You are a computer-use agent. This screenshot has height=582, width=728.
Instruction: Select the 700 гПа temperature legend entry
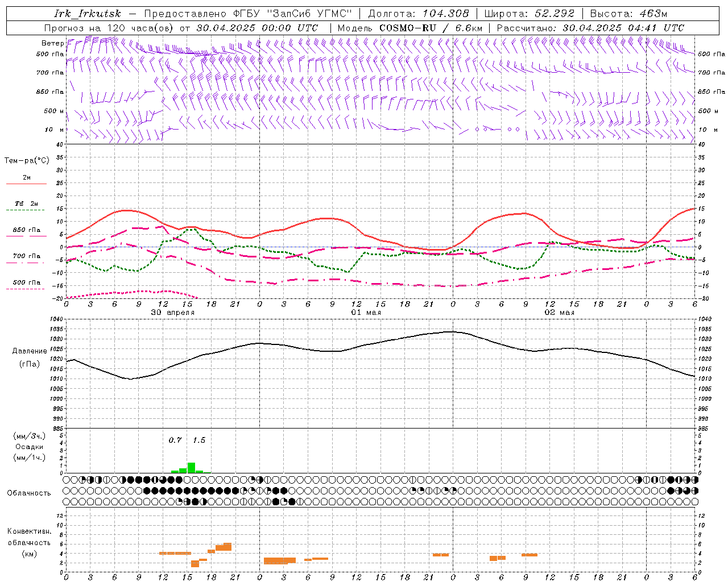(26, 256)
